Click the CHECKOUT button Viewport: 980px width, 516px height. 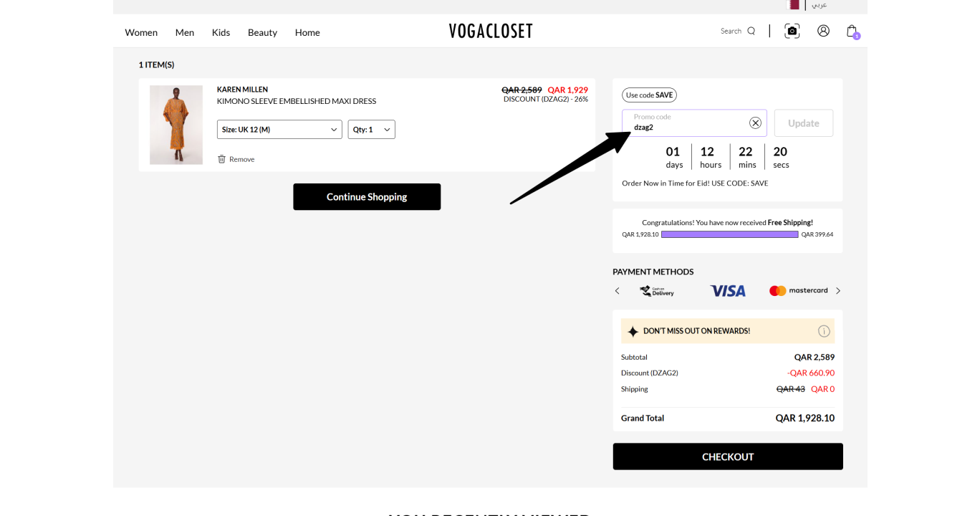click(728, 457)
